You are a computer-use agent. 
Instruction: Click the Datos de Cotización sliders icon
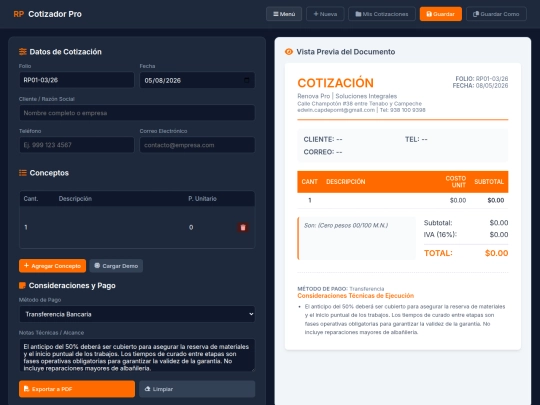(23, 52)
